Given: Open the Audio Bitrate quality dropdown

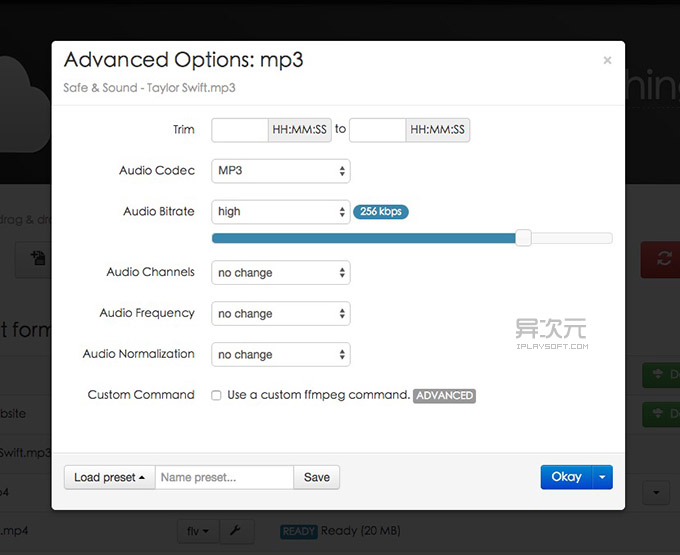Looking at the screenshot, I should 280,212.
